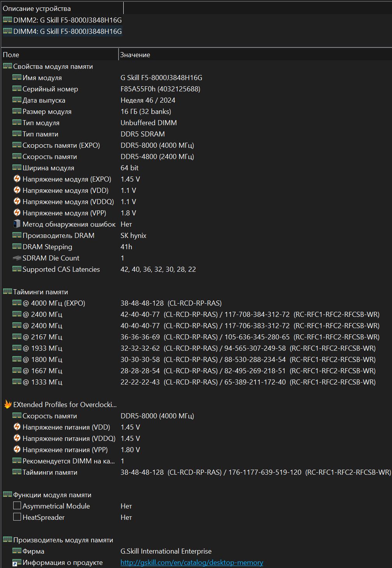Image resolution: width=392 pixels, height=568 pixels.
Task: Click the lightning icon for Напряжение питания (VDDQ)
Action: 17,438
